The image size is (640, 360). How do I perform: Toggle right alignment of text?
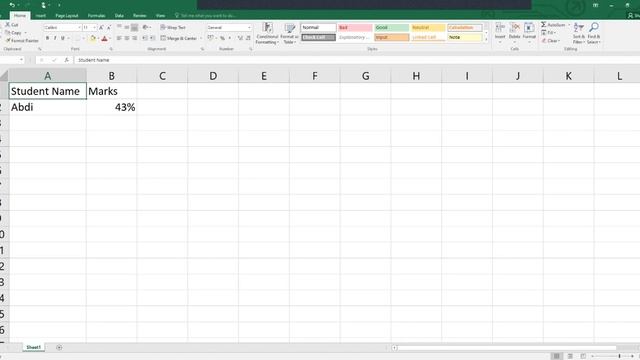[x=135, y=38]
